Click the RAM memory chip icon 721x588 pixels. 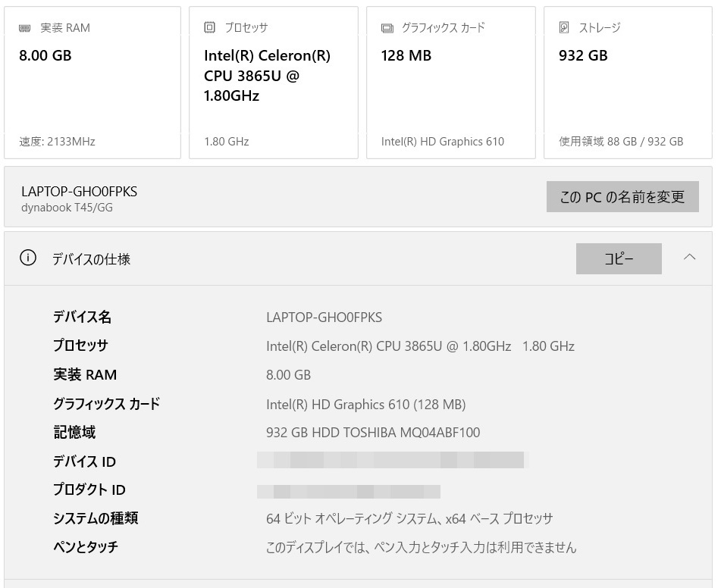[x=26, y=28]
